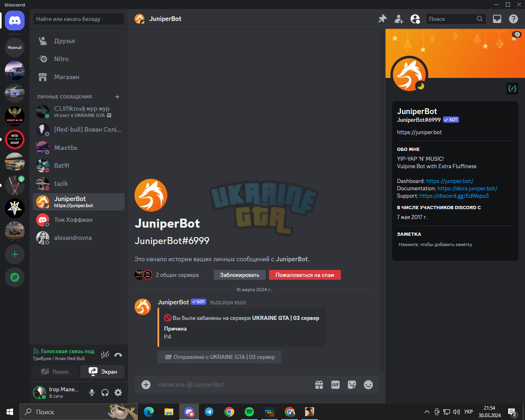Show pinned messages in JuniperBot chat
This screenshot has width=525, height=420.
click(x=382, y=19)
